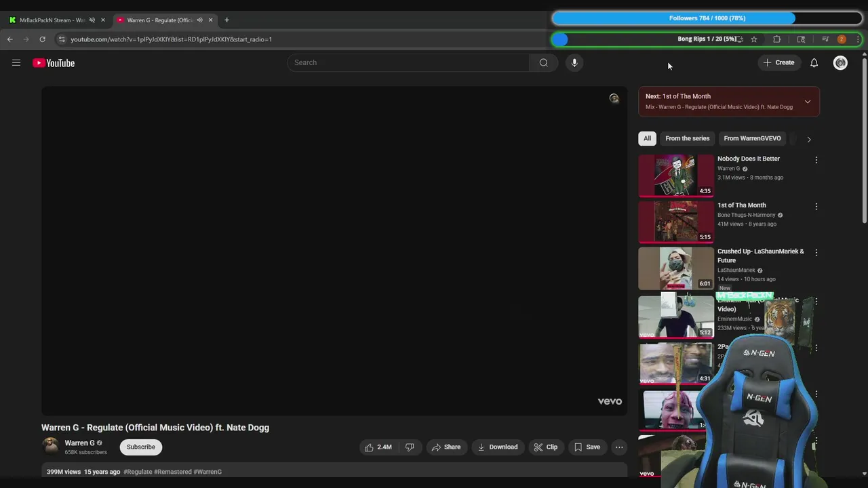Click the Download button
The height and width of the screenshot is (488, 868).
pos(498,447)
